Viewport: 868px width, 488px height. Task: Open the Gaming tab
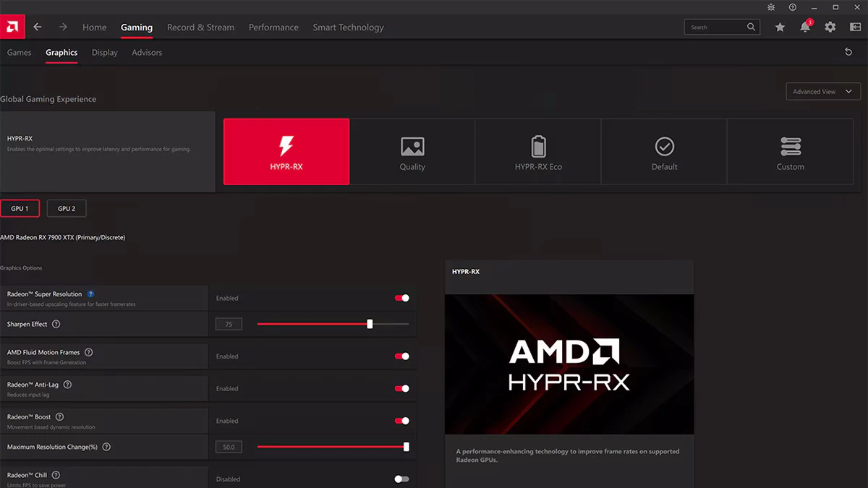click(x=137, y=27)
